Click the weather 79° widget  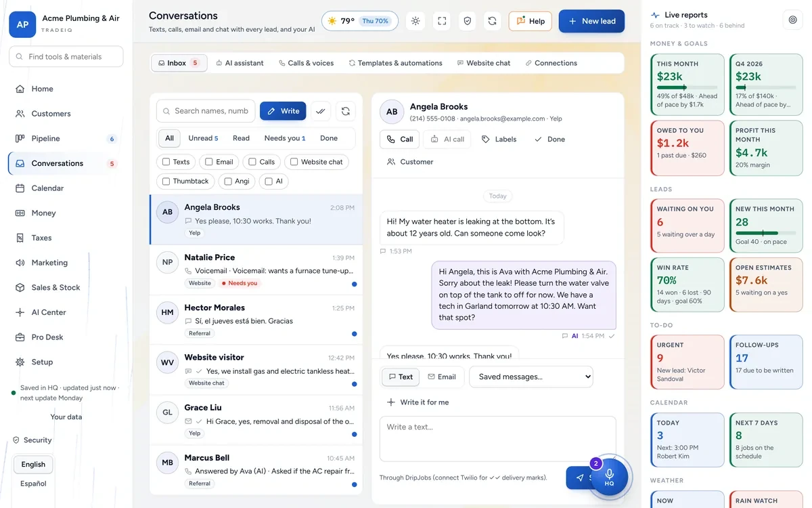pos(360,21)
